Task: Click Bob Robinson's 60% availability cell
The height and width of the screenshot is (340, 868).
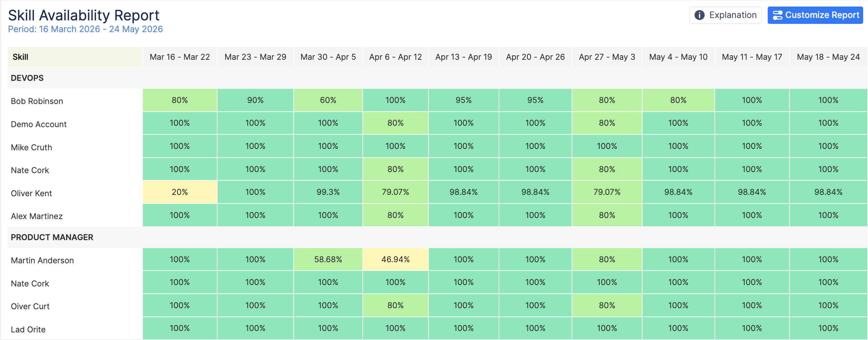Action: pyautogui.click(x=328, y=100)
